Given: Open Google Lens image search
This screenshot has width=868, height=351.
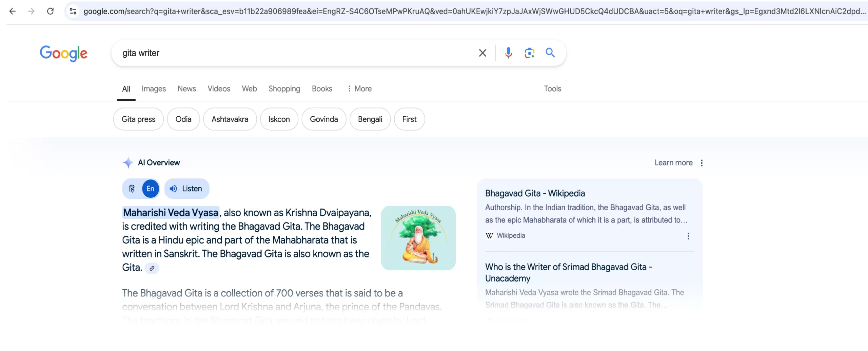Looking at the screenshot, I should (529, 53).
